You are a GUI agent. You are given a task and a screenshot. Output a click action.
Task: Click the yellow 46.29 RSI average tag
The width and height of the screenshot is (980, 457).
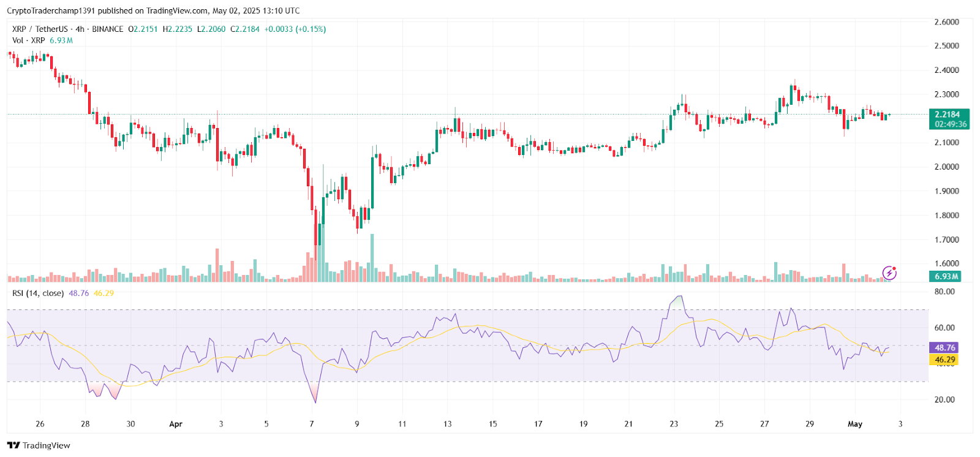click(x=944, y=360)
